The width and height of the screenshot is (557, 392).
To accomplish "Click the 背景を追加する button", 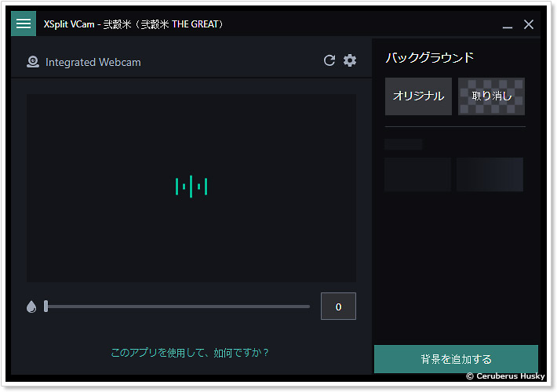I will pos(456,359).
